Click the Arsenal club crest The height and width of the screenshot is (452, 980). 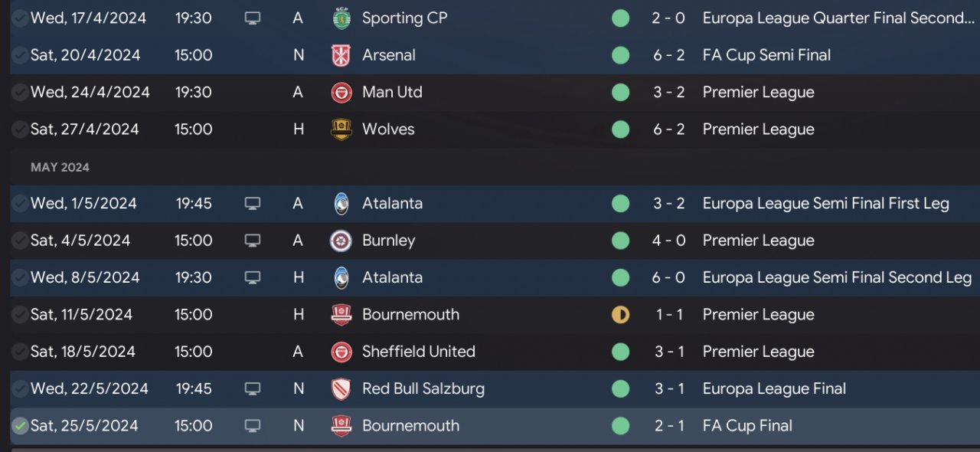(341, 55)
